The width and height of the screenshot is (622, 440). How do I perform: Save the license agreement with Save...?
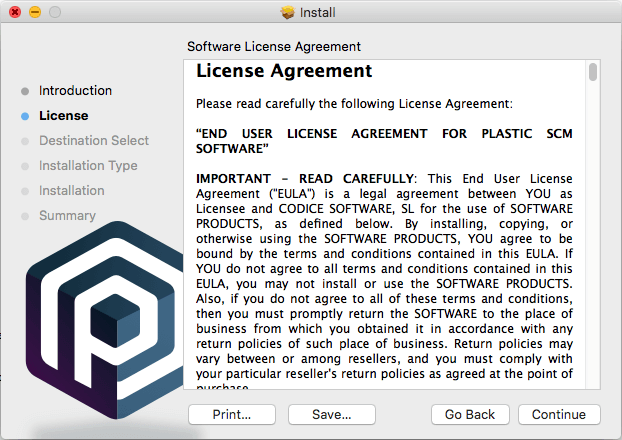[x=332, y=415]
